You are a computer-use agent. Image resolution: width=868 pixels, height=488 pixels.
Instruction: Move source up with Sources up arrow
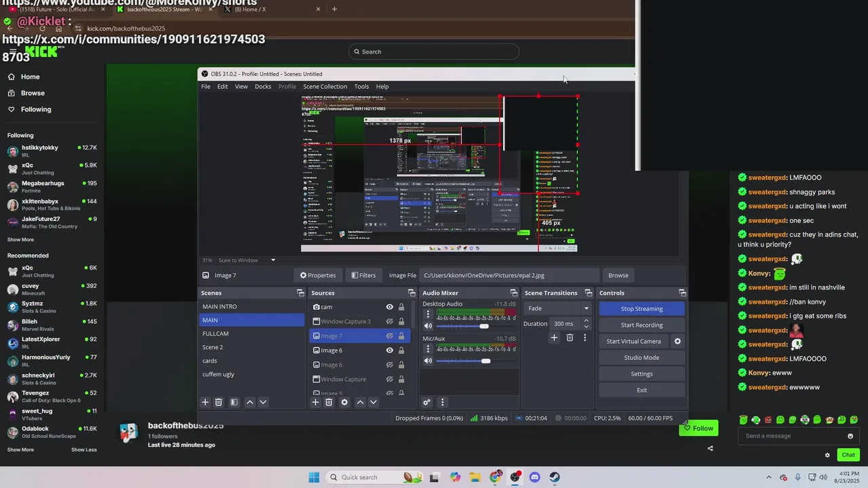(360, 402)
